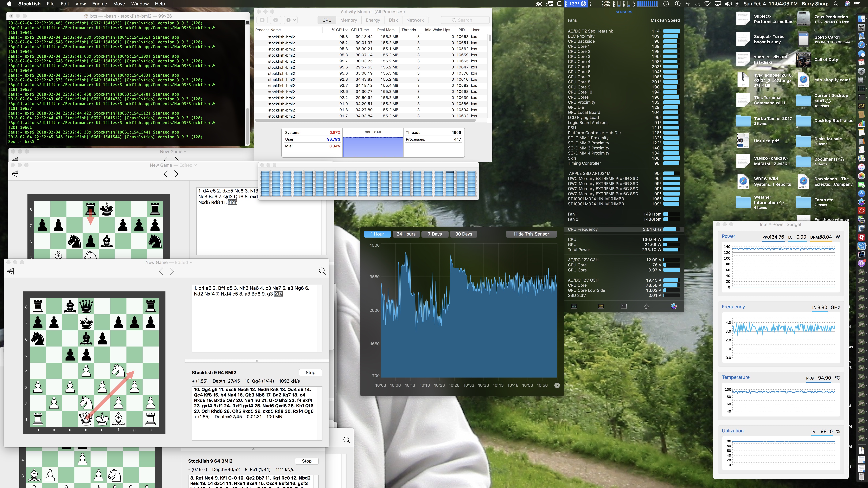Screen dimensions: 868x488
Task: Select the Untitled.pdf file on the desktop
Action: tap(743, 141)
